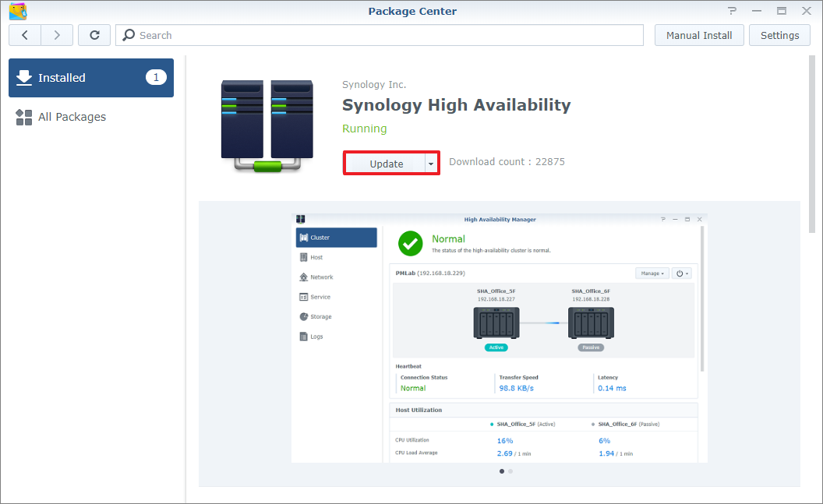The height and width of the screenshot is (504, 823).
Task: Click the back navigation arrow
Action: pyautogui.click(x=25, y=35)
